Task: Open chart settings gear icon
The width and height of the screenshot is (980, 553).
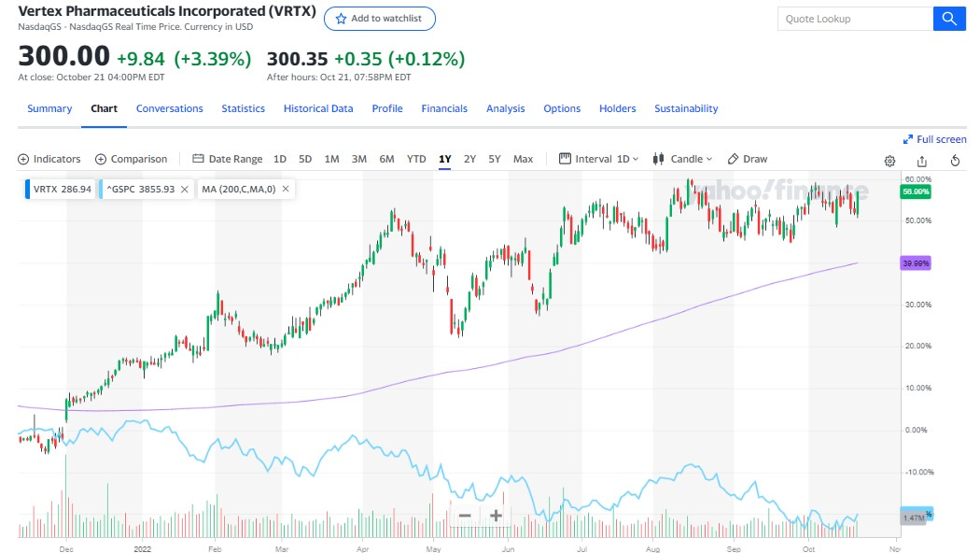Action: (890, 161)
